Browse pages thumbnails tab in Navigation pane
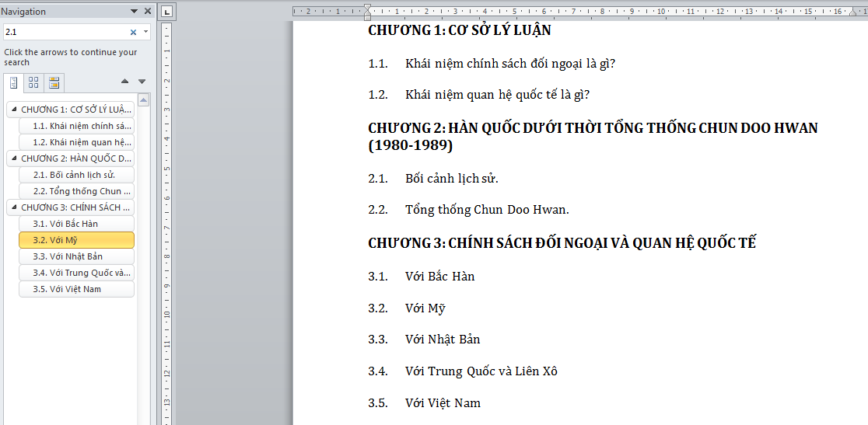The height and width of the screenshot is (425, 868). coord(33,83)
